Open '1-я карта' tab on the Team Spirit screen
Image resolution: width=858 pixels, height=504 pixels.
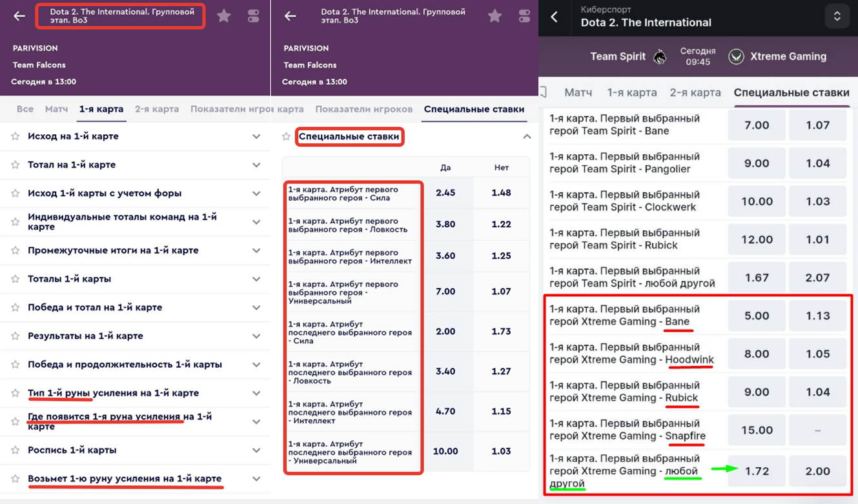click(632, 92)
